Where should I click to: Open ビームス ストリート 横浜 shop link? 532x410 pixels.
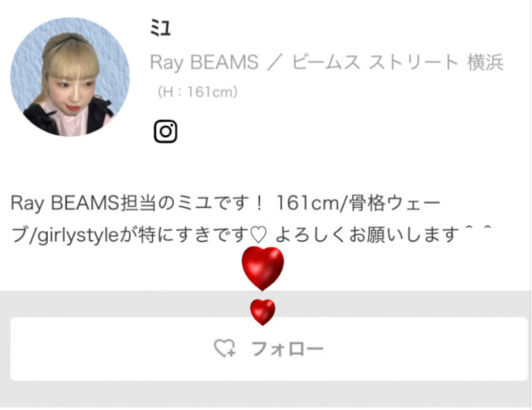point(398,63)
